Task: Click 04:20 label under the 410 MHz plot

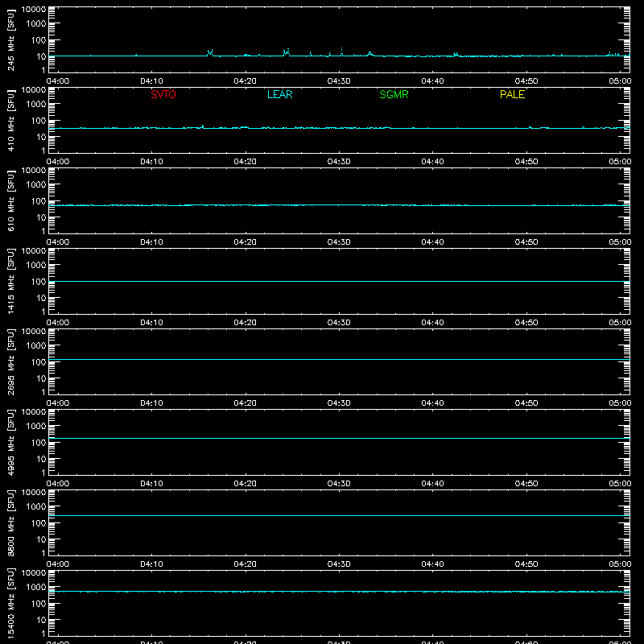Action: (246, 162)
